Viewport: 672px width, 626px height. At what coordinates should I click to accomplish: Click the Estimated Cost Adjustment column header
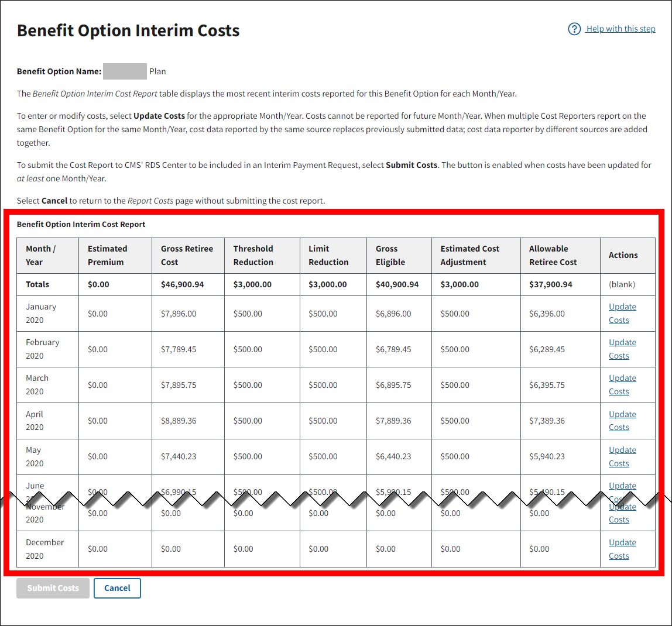tap(469, 256)
